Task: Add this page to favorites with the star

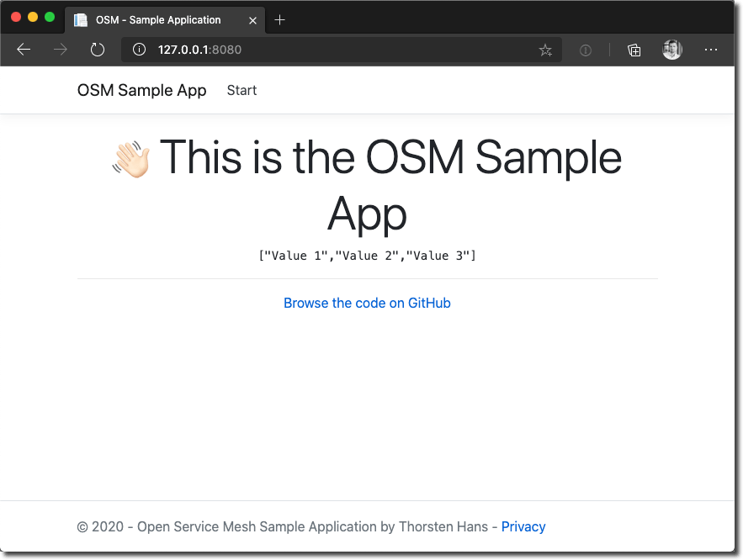Action: pos(545,50)
